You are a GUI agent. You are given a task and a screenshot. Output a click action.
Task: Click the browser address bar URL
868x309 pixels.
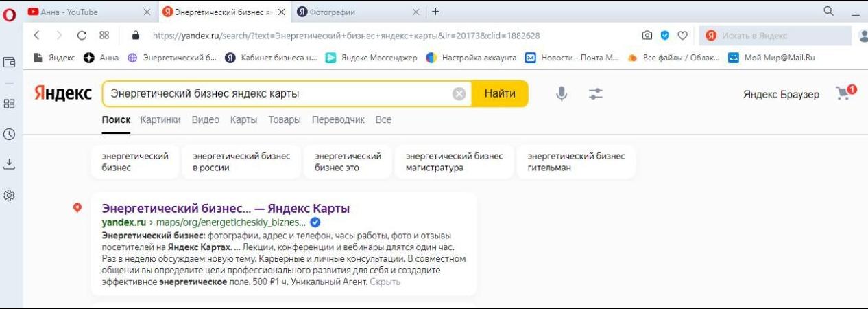346,35
